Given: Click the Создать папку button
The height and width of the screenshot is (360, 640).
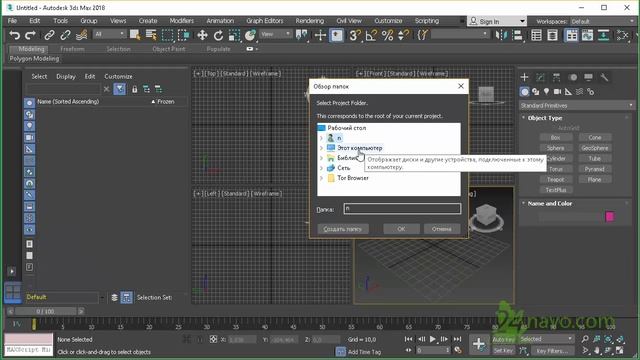Looking at the screenshot, I should [343, 229].
